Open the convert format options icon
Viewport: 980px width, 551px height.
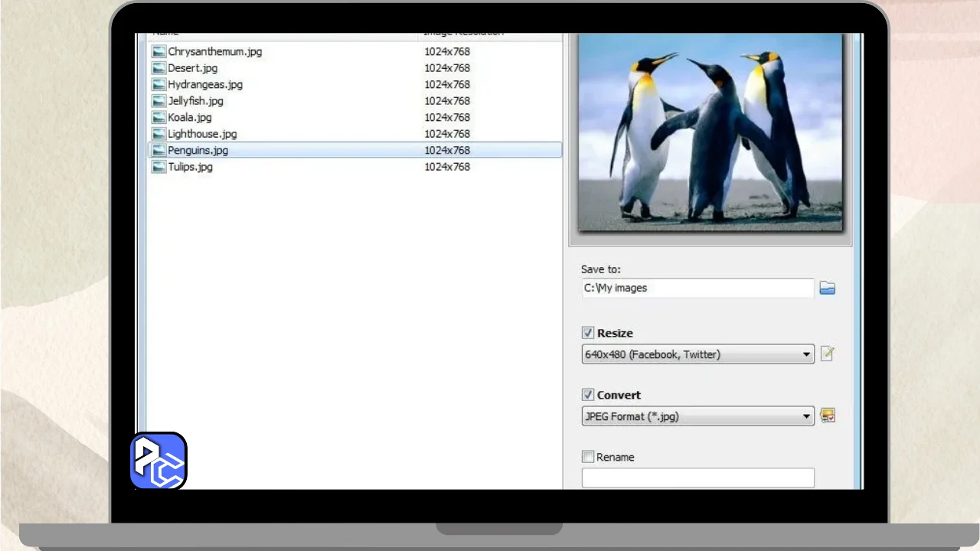(827, 416)
